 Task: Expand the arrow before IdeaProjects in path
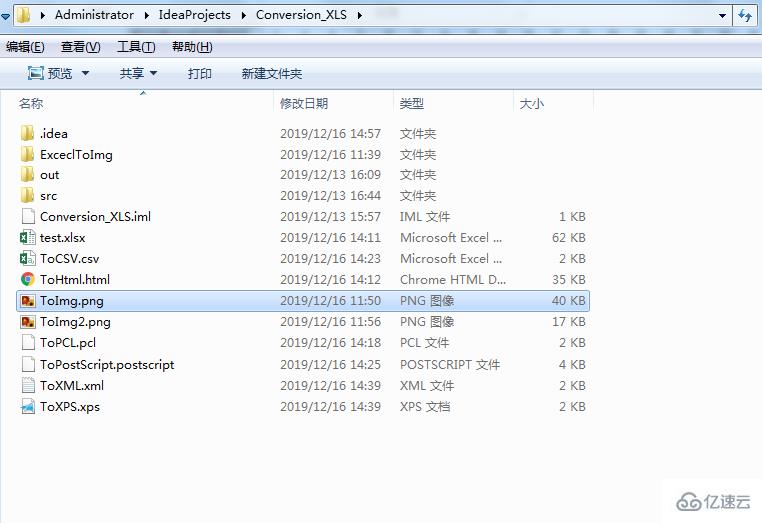(x=146, y=16)
